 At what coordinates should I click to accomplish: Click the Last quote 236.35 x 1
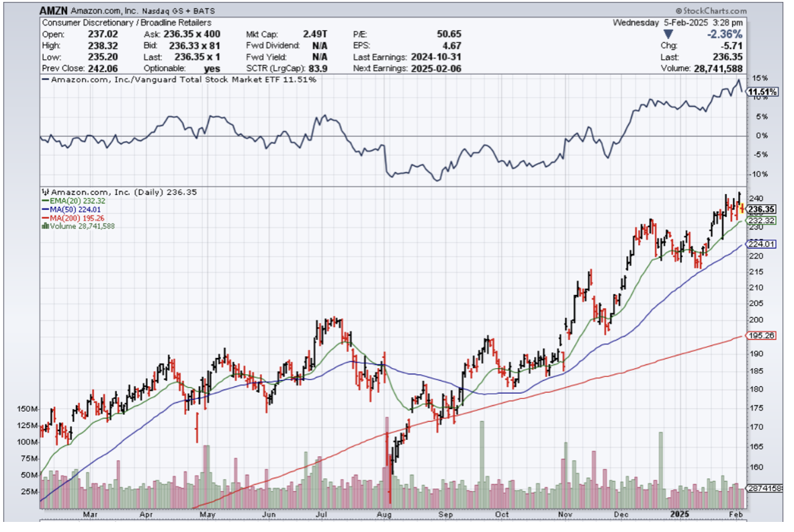(197, 57)
